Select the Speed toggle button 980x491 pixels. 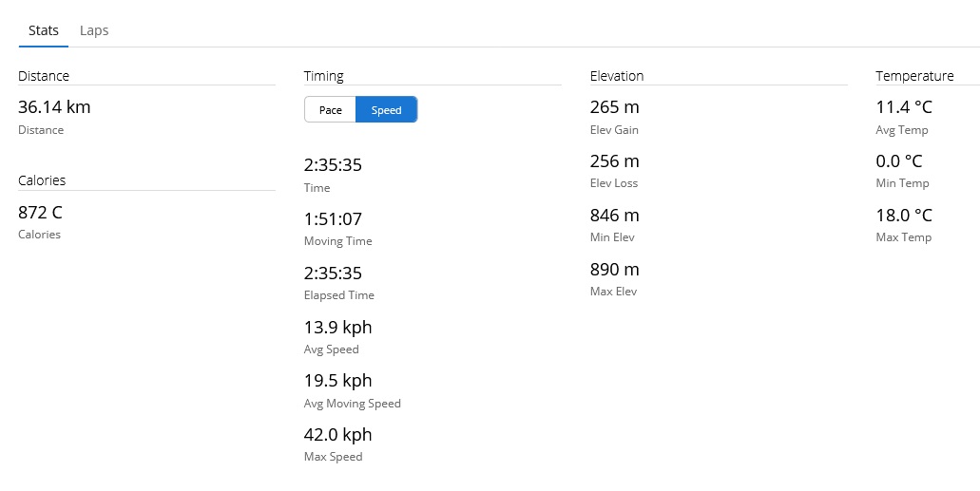tap(386, 110)
